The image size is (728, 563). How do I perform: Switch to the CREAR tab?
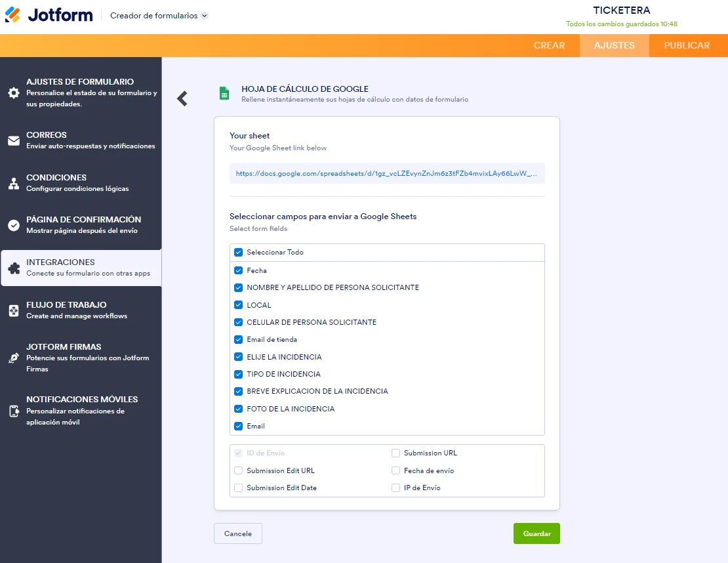[550, 45]
